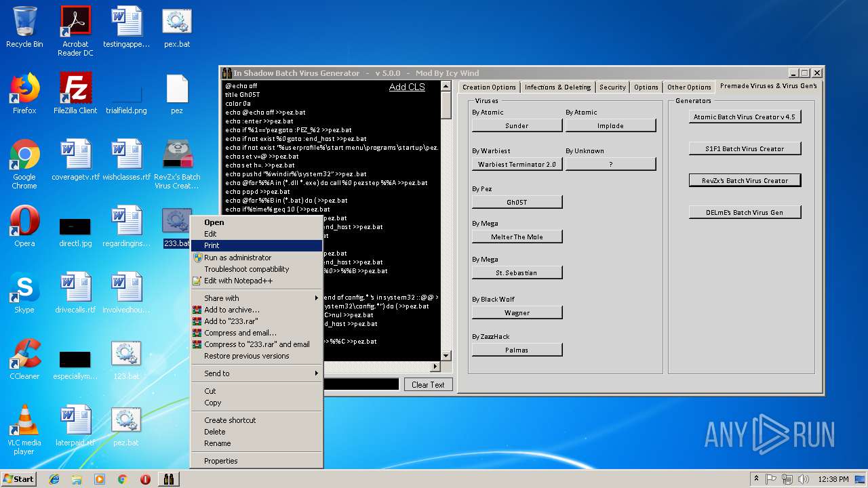Switch to Infections & Deleting tab
Viewport: 868px width, 488px height.
558,87
